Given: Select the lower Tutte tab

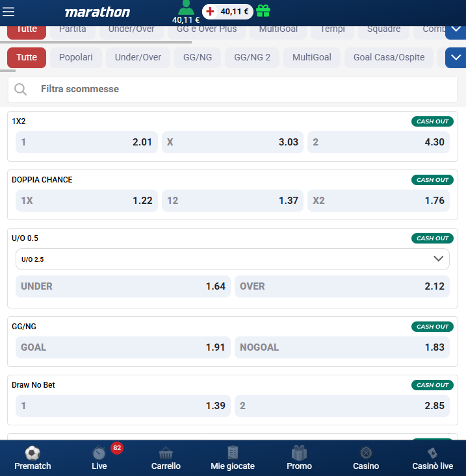Looking at the screenshot, I should [x=27, y=57].
